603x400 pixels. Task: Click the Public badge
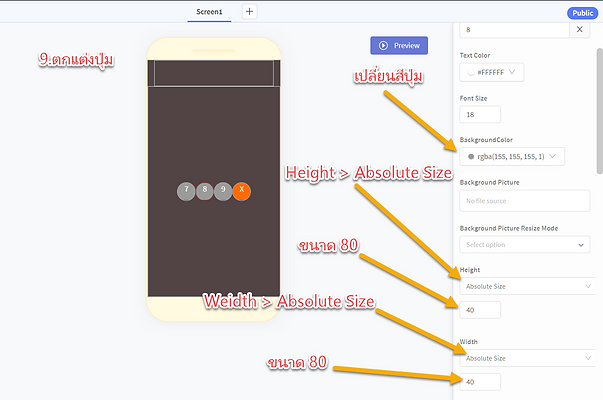click(582, 13)
